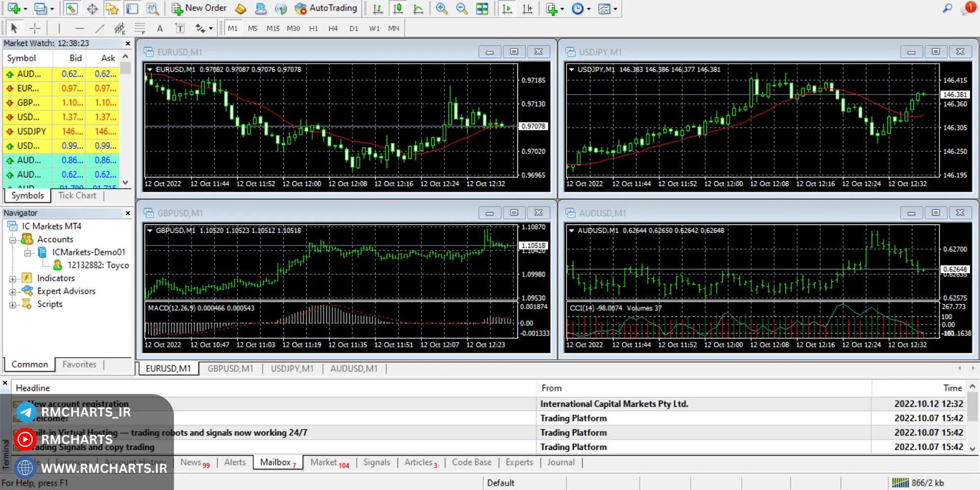
Task: Switch to the GBPUSD,M1 chart tab
Action: tap(230, 368)
